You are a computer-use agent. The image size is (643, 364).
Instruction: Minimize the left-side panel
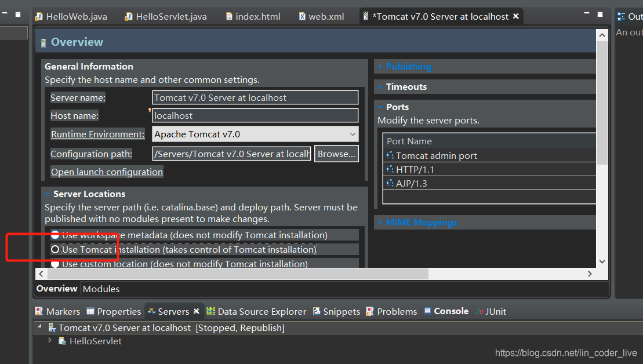click(x=5, y=13)
